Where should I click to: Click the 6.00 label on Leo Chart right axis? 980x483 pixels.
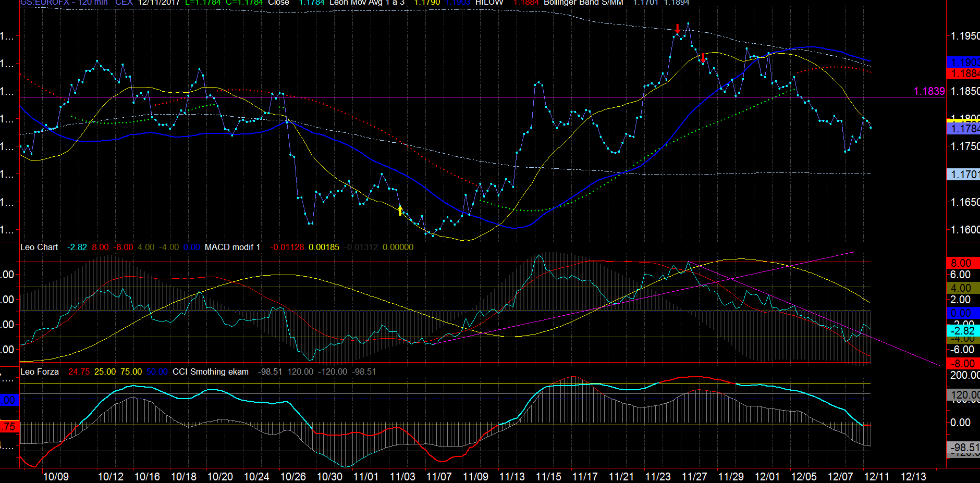(960, 275)
